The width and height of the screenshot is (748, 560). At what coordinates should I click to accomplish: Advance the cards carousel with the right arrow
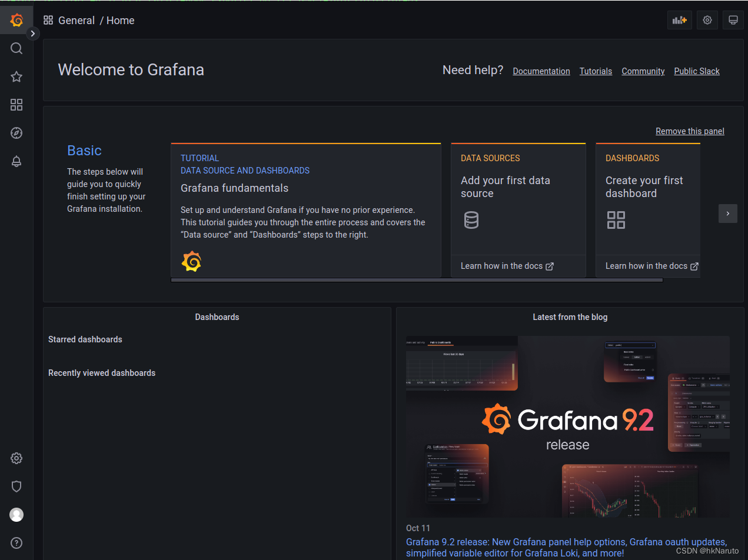(727, 213)
